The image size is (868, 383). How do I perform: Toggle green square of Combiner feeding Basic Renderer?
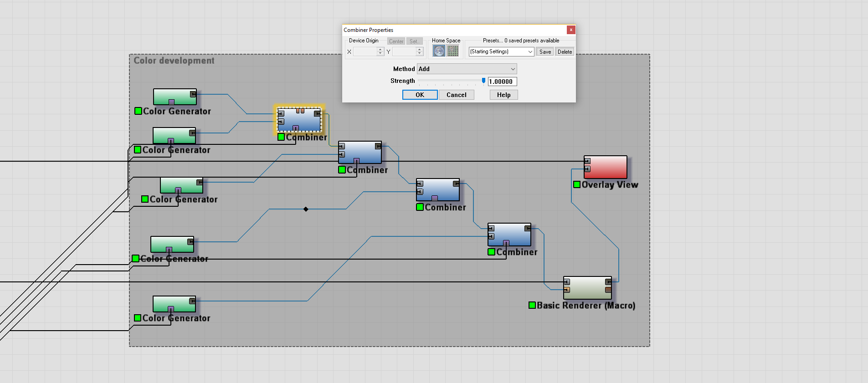point(491,252)
